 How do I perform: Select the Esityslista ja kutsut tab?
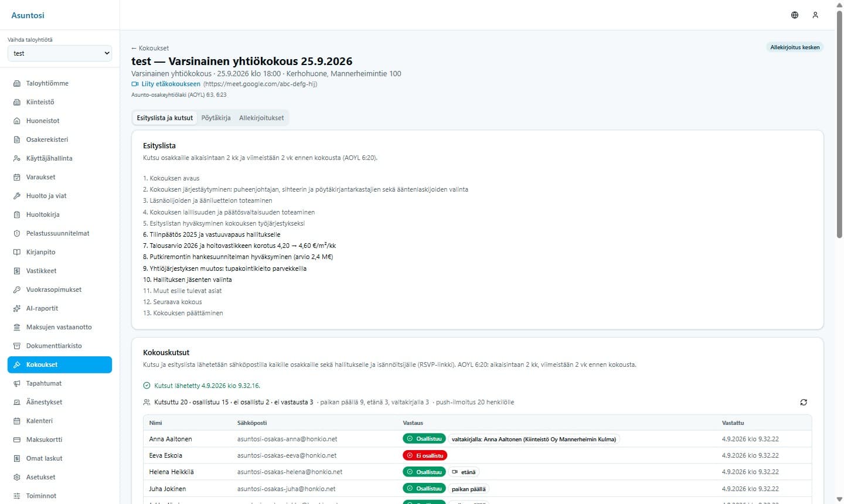click(x=165, y=118)
